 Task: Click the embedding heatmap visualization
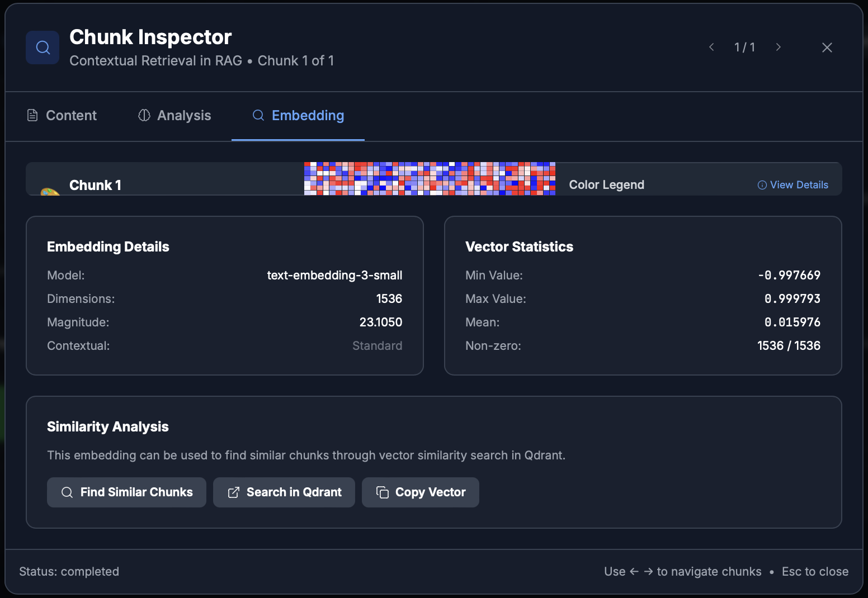click(430, 179)
